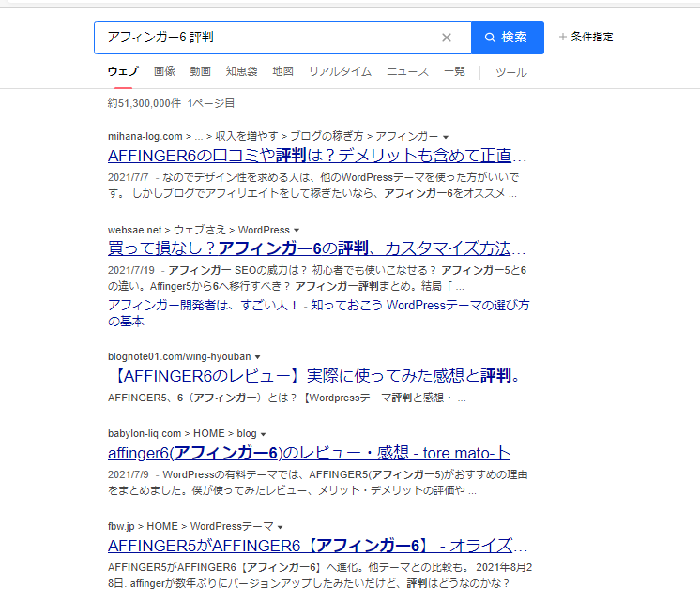Expand dropdown arrow next to fbw.jp breadcrumb
The width and height of the screenshot is (700, 616).
(280, 527)
